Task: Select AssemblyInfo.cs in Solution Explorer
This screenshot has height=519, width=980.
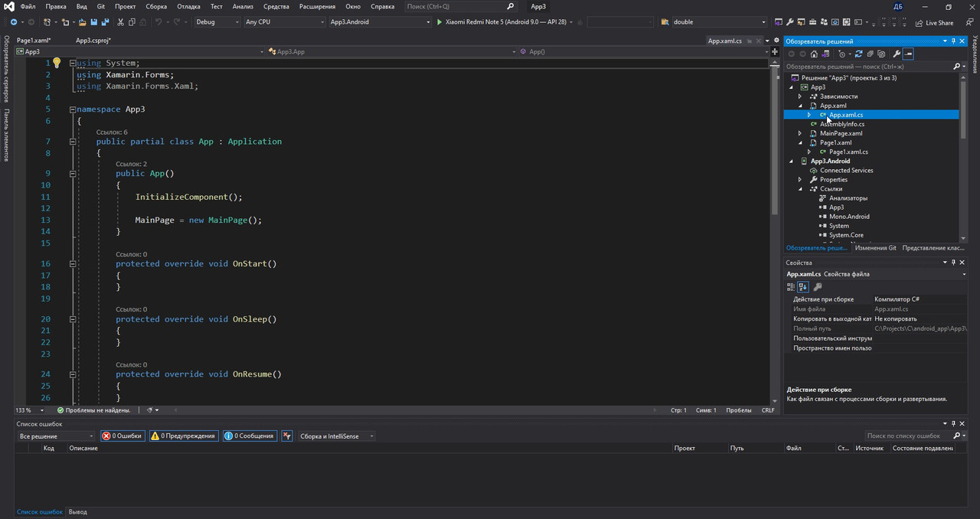Action: [x=842, y=124]
